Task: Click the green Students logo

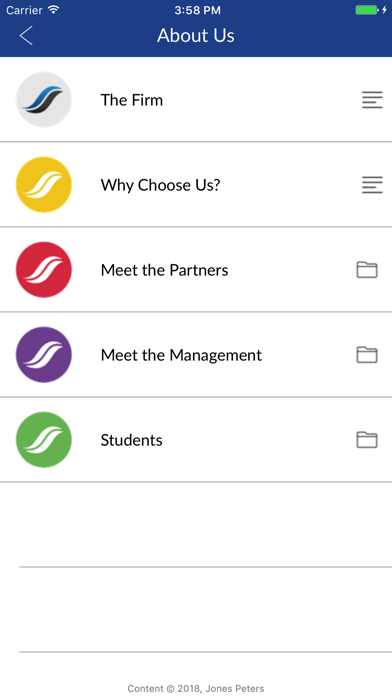Action: (44, 440)
